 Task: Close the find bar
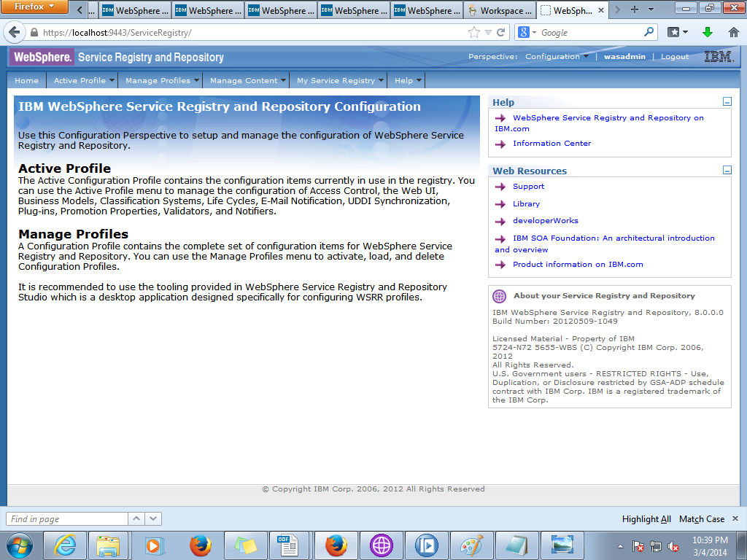coord(735,518)
